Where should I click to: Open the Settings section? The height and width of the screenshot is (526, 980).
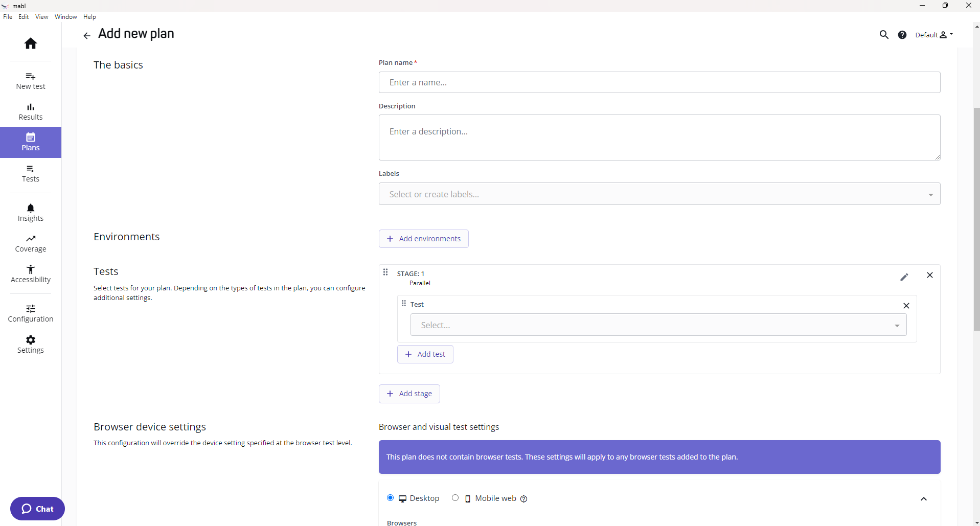tap(30, 344)
